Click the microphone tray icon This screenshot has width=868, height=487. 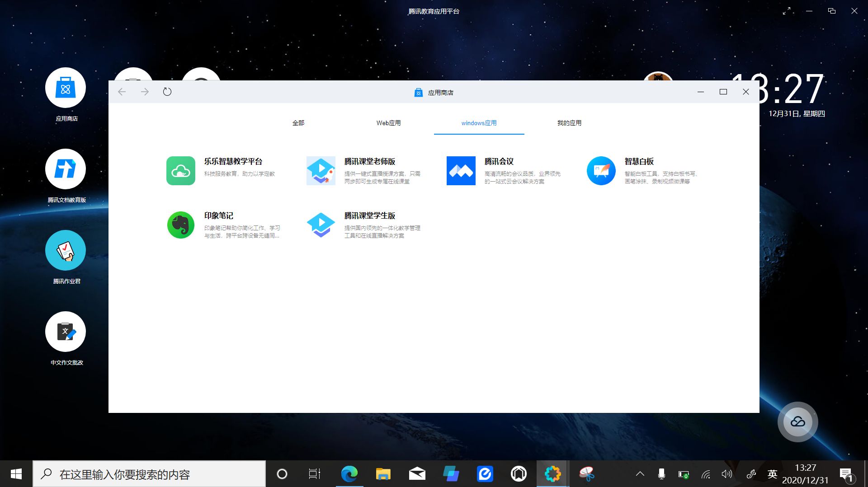(661, 474)
